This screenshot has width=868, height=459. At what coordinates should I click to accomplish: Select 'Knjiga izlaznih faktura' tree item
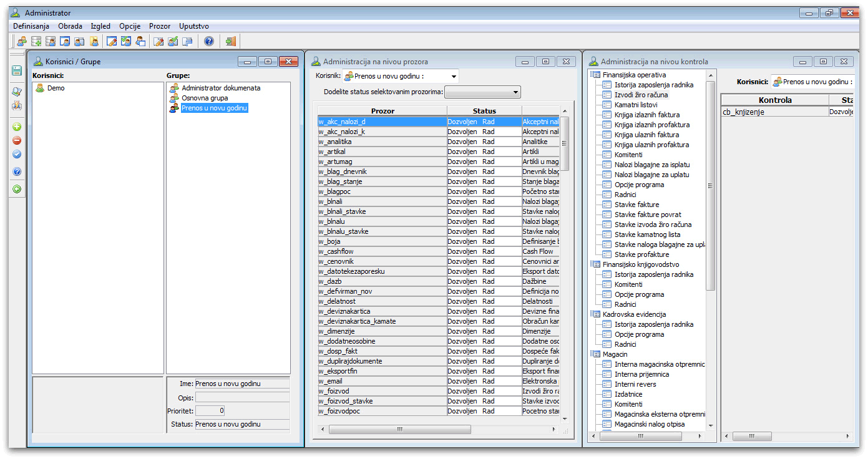click(646, 115)
